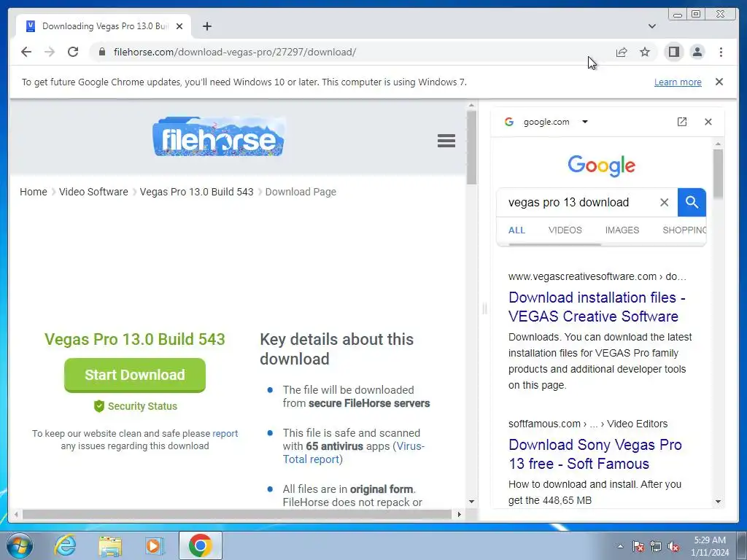Click main page scroll down arrow
The width and height of the screenshot is (747, 560).
pos(471,502)
